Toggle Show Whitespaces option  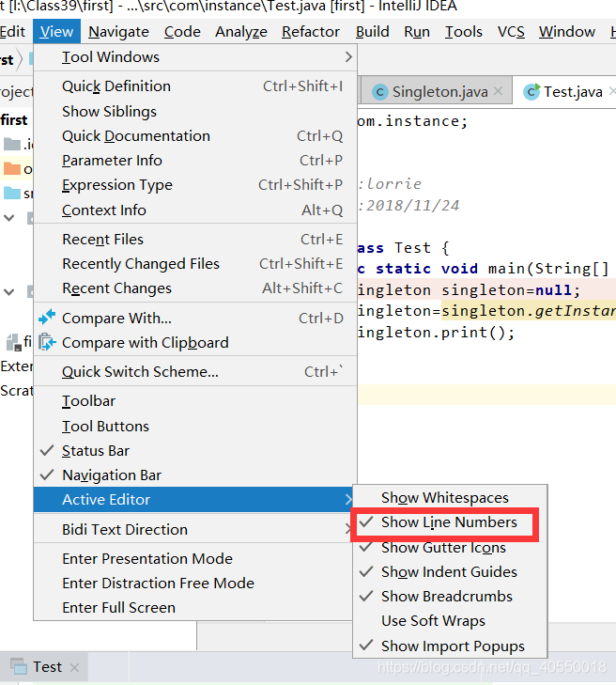450,497
